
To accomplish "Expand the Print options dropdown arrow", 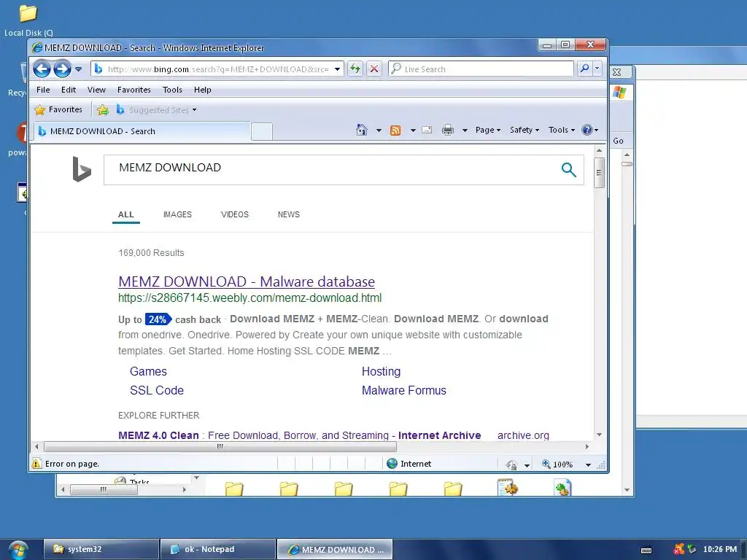I will coord(465,130).
